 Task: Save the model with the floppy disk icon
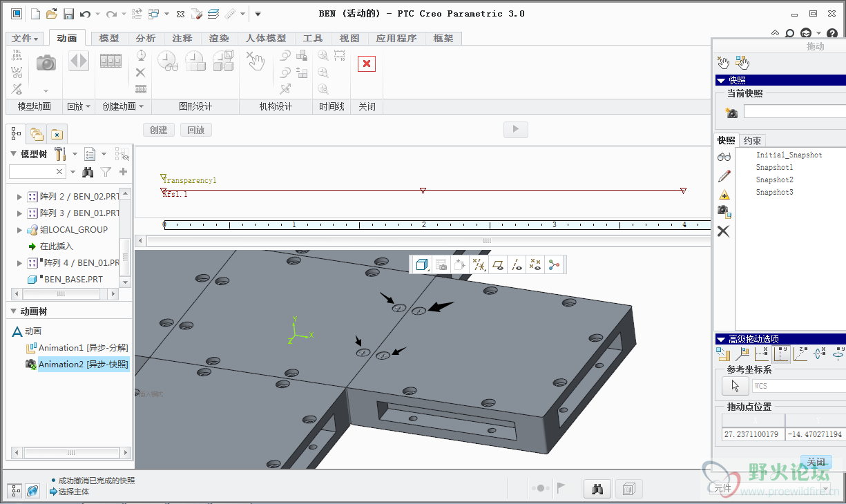tap(68, 13)
